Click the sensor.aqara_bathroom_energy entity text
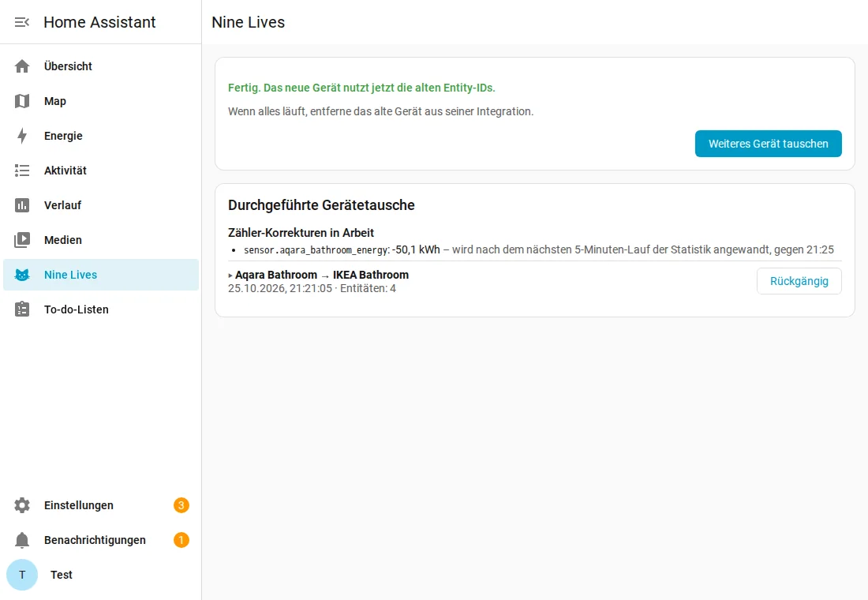The height and width of the screenshot is (600, 868). [x=316, y=250]
